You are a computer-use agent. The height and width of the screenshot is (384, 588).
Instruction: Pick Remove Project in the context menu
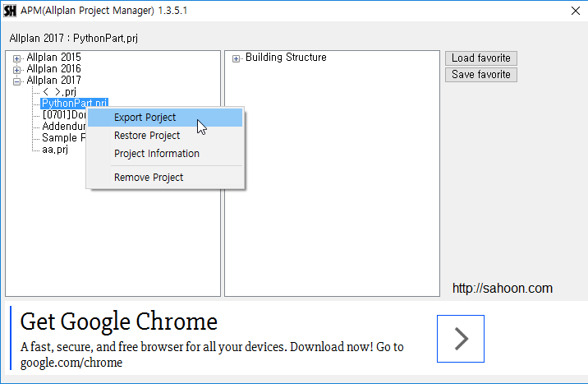(x=148, y=178)
